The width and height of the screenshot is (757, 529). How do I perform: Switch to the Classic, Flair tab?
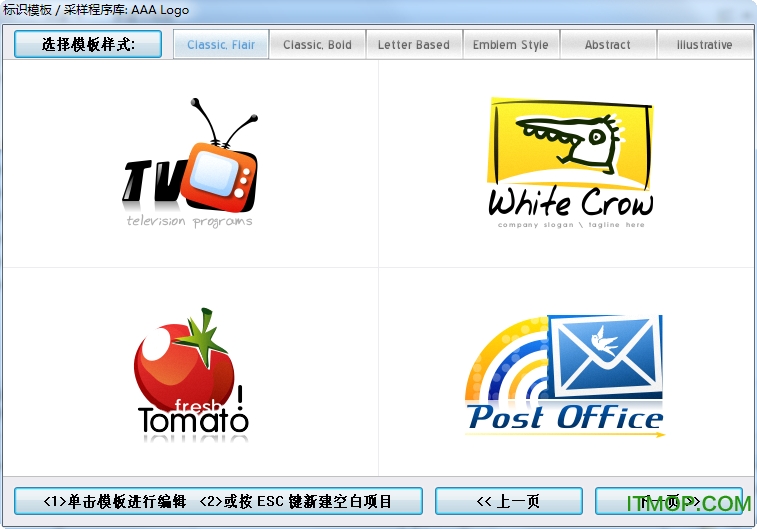tap(221, 45)
